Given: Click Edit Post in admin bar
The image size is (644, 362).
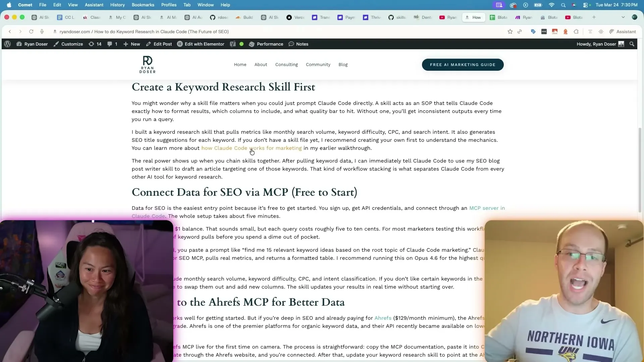Looking at the screenshot, I should 159,44.
